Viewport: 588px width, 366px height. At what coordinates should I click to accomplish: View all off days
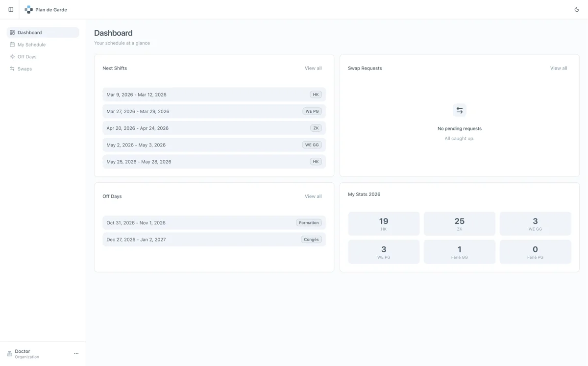(313, 196)
